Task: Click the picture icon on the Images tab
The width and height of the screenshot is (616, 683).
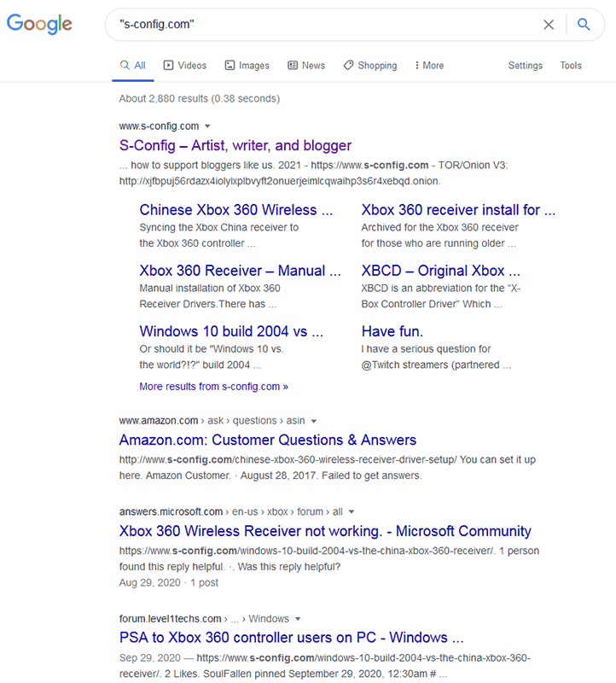Action: tap(230, 66)
